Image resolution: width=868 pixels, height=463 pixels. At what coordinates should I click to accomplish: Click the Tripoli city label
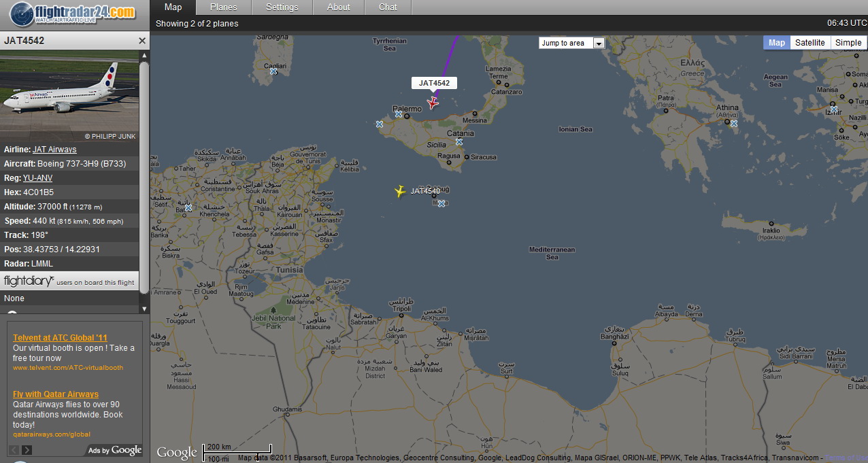point(401,305)
